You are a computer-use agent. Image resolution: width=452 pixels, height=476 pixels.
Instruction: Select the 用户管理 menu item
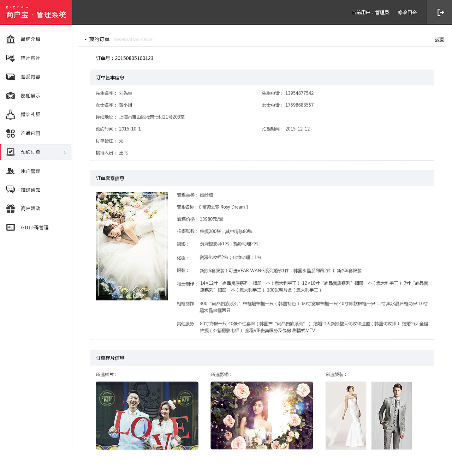(x=31, y=171)
